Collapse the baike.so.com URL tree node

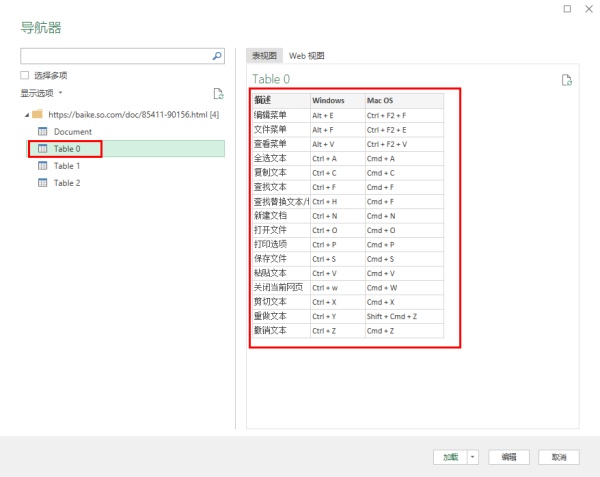click(x=27, y=115)
